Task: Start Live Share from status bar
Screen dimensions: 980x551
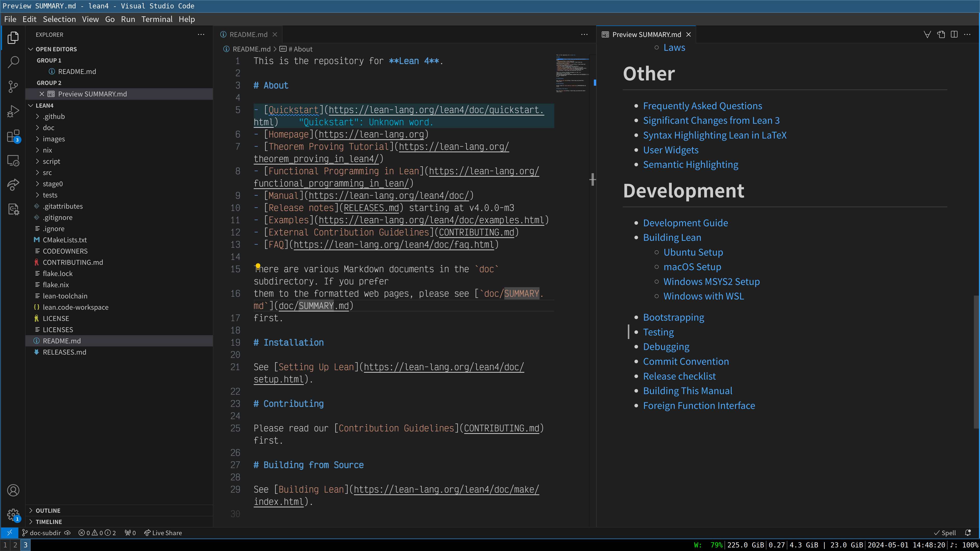Action: coord(163,533)
